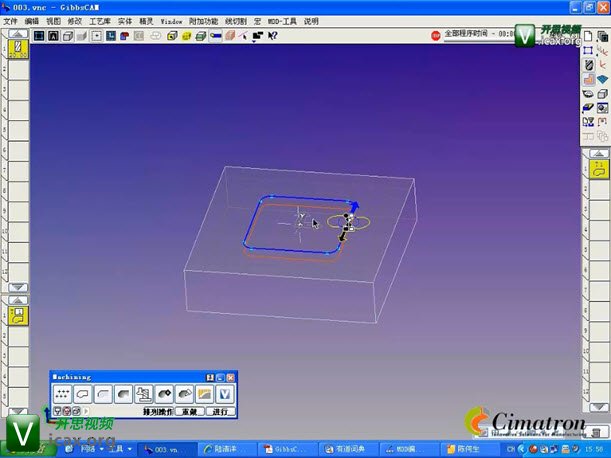Select the points drilling icon in Machining palette
This screenshot has height=458, width=611.
pyautogui.click(x=62, y=394)
